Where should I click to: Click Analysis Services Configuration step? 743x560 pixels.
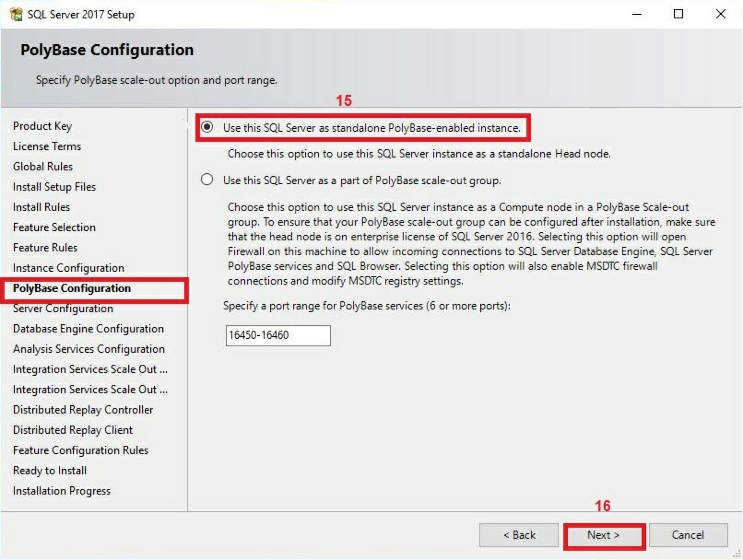click(89, 349)
